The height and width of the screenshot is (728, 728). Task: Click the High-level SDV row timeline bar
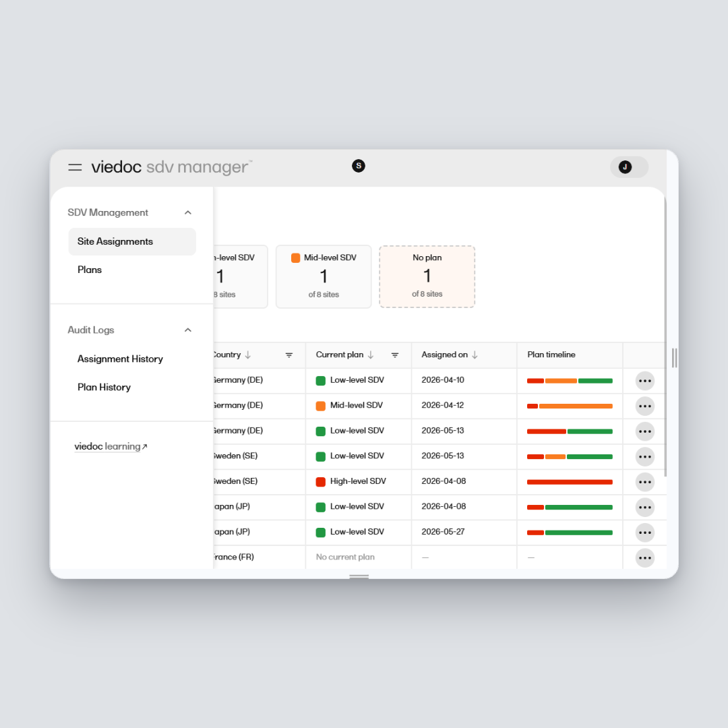570,482
